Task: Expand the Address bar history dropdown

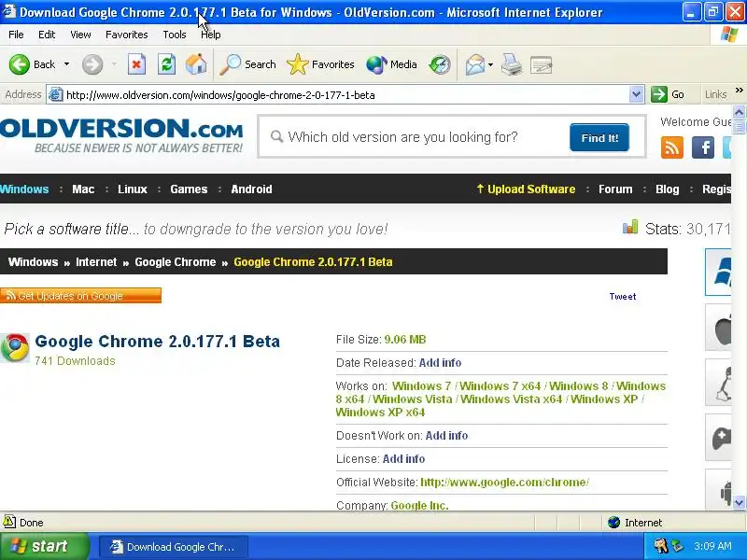Action: pyautogui.click(x=636, y=94)
